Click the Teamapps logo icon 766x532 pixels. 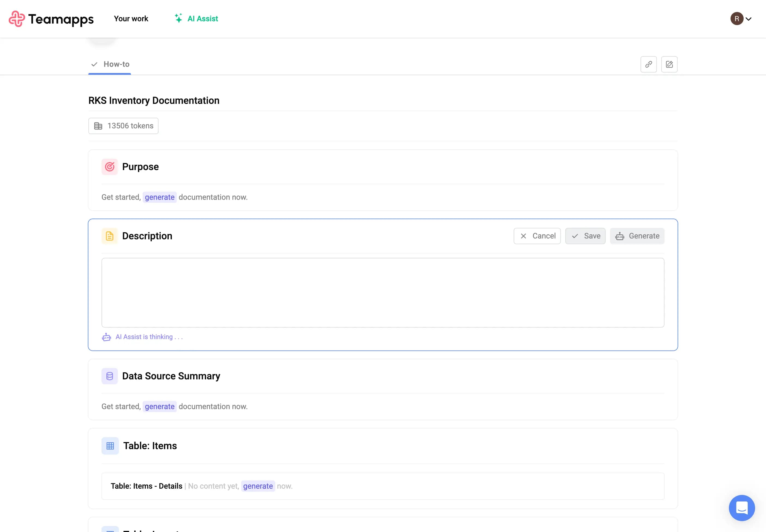pyautogui.click(x=17, y=19)
